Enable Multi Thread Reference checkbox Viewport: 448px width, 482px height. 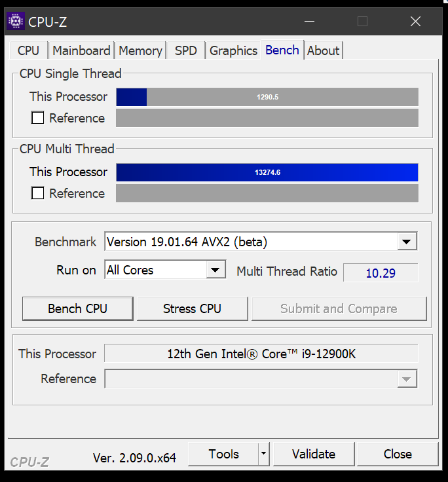[x=37, y=193]
